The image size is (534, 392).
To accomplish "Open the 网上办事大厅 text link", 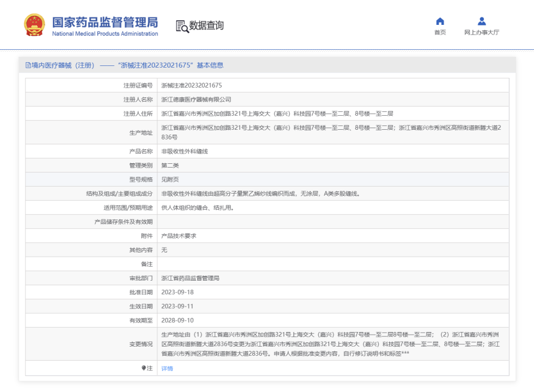I will click(482, 32).
